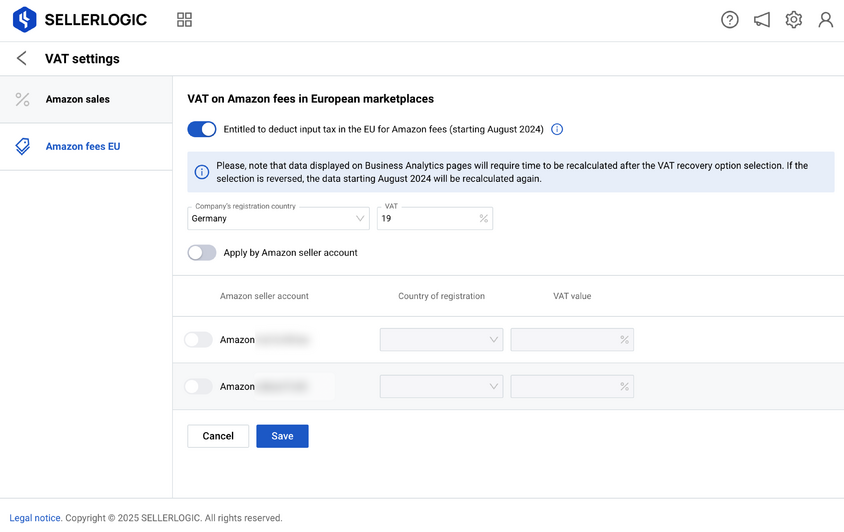Go back using the left arrow
Screen dimensions: 844x532
tap(22, 58)
